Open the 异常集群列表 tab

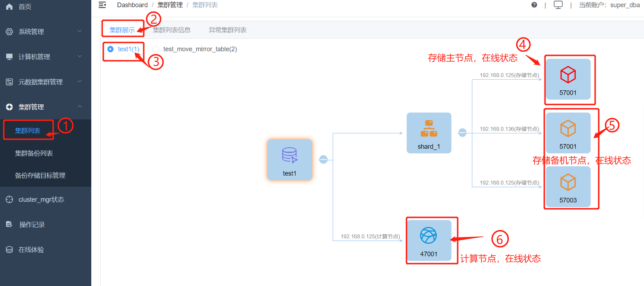(228, 30)
